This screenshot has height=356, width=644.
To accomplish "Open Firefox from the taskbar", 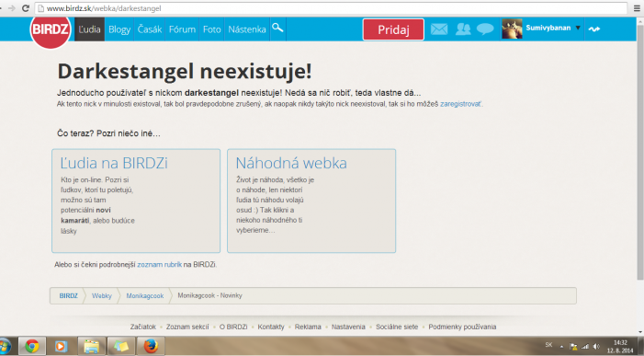I will (151, 346).
